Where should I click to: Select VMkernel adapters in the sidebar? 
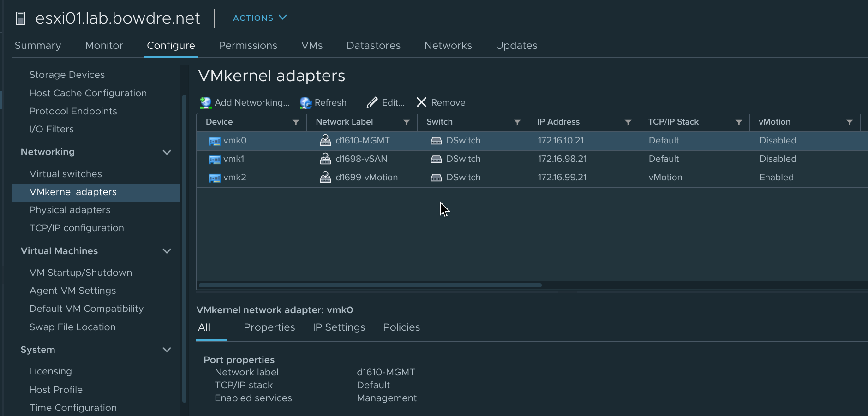click(96, 192)
